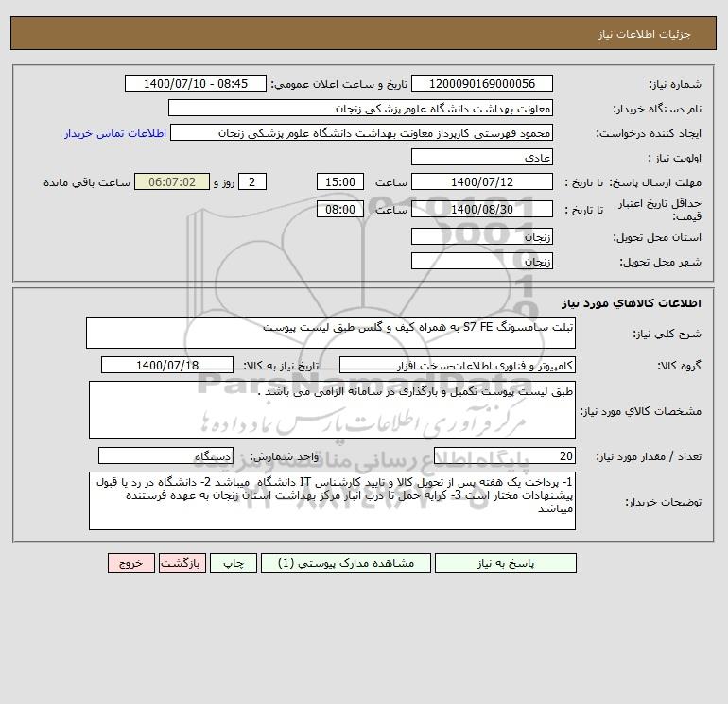Click response deadline date 1400/07/12
The image size is (728, 704).
point(482,182)
